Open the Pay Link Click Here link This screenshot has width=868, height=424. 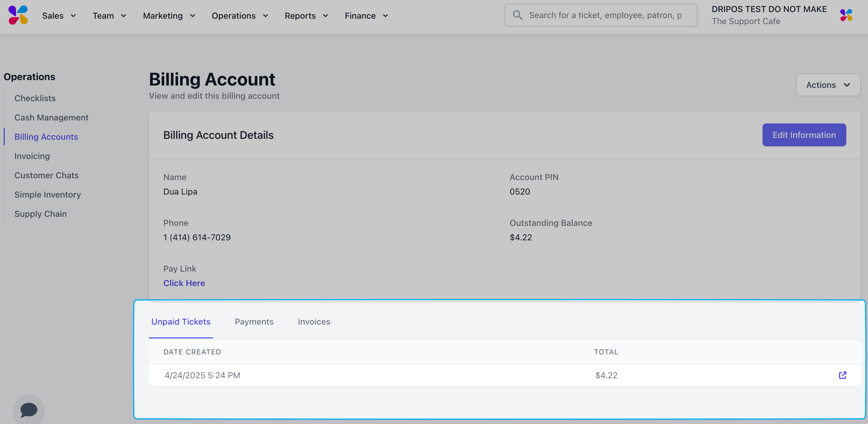pos(184,283)
